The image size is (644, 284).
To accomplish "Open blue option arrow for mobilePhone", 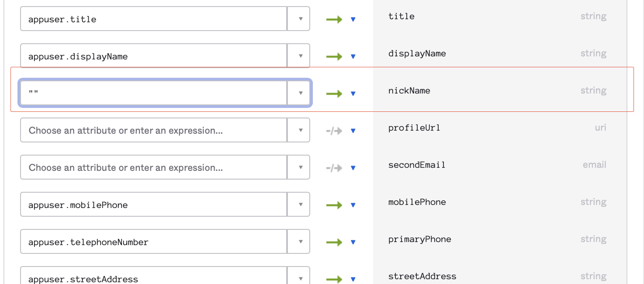I will point(353,205).
